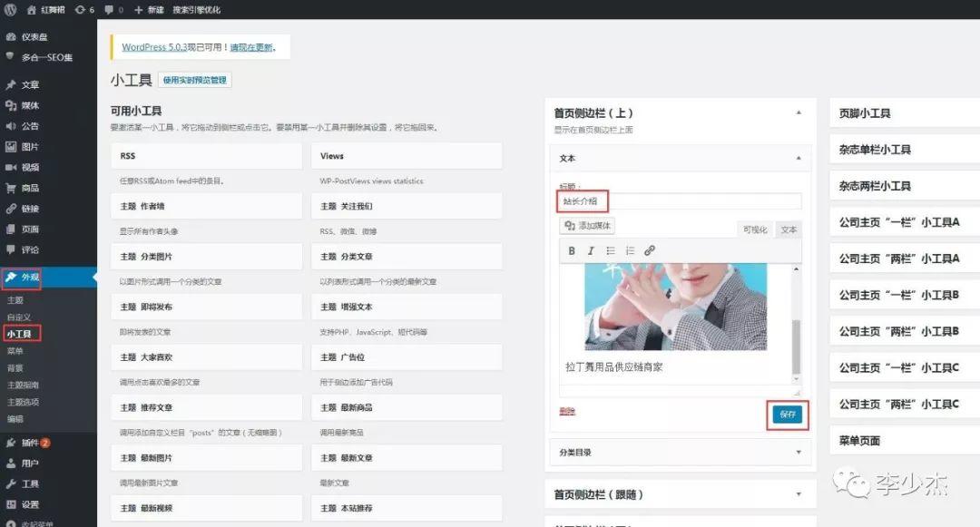Open 仪表盘 dashboard icon in sidebar

11,37
